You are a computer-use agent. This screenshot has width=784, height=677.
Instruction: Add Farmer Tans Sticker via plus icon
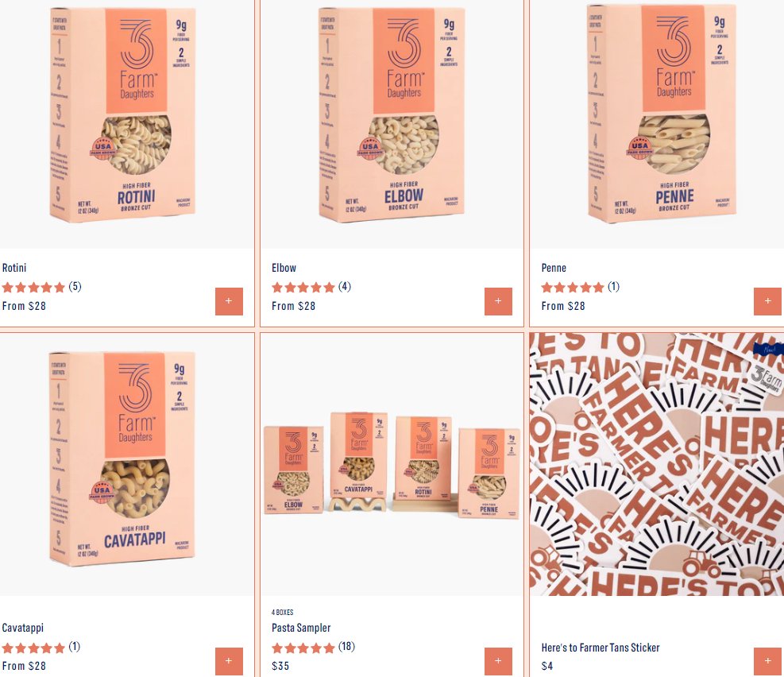click(767, 661)
